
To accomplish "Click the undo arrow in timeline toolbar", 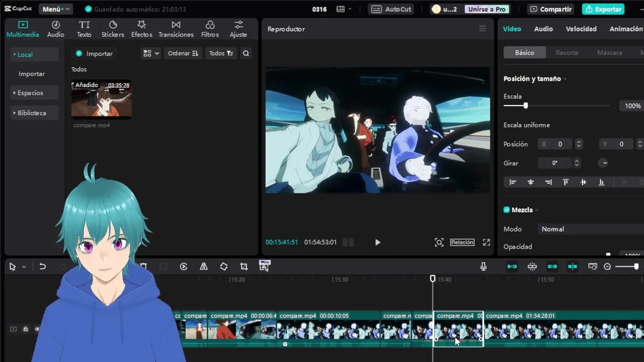I will click(x=43, y=266).
